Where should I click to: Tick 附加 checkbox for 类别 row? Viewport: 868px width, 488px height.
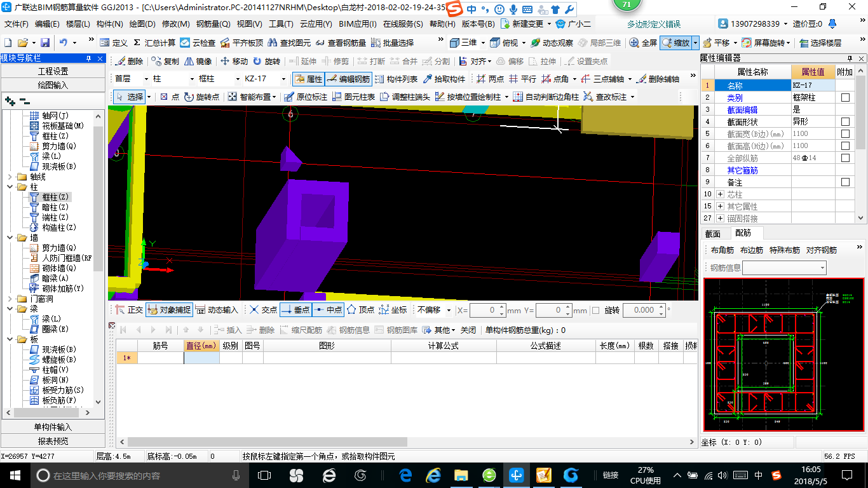845,98
